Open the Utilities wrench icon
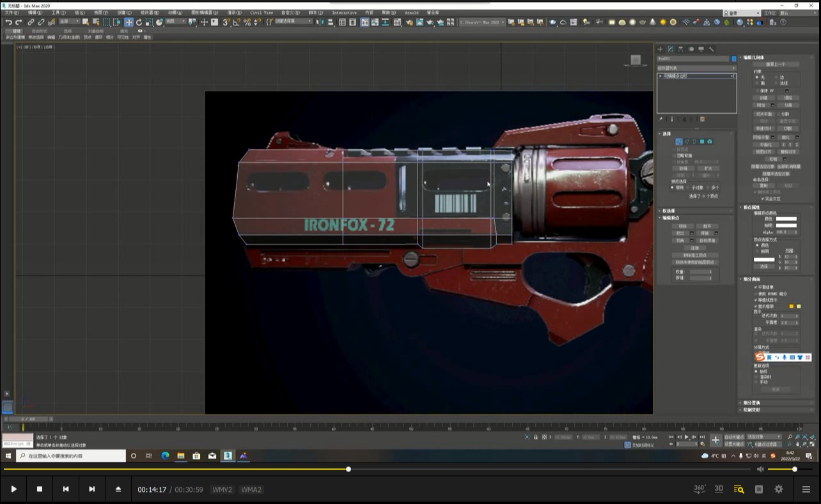821x504 pixels. click(x=711, y=49)
